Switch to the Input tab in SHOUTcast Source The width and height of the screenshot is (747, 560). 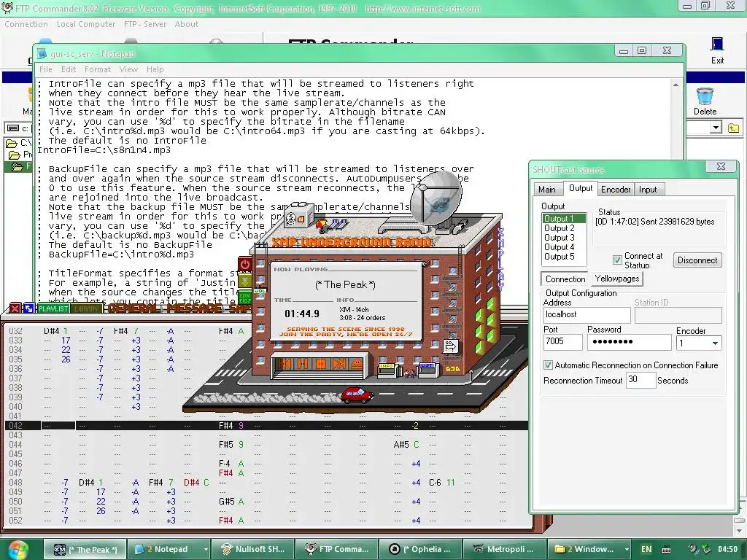(648, 190)
